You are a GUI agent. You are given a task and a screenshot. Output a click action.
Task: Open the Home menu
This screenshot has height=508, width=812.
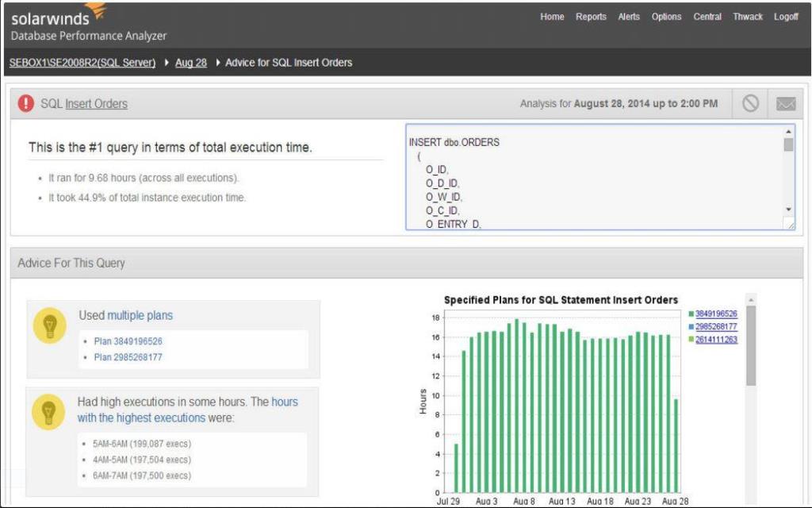click(552, 17)
